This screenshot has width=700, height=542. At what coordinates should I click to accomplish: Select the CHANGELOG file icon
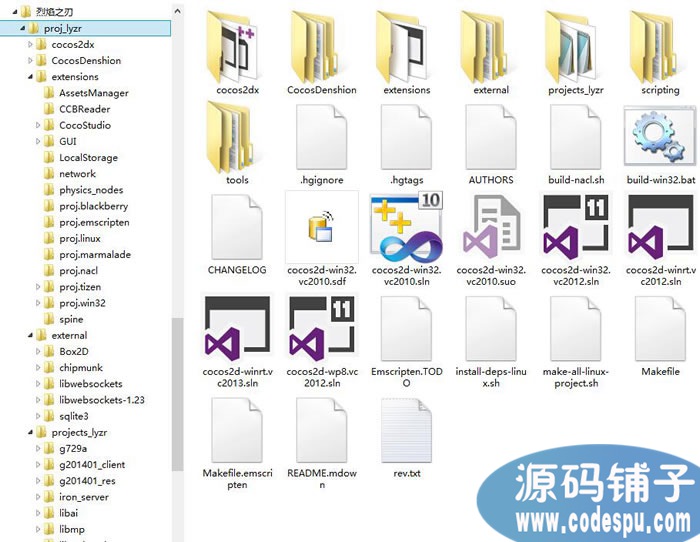pos(237,227)
